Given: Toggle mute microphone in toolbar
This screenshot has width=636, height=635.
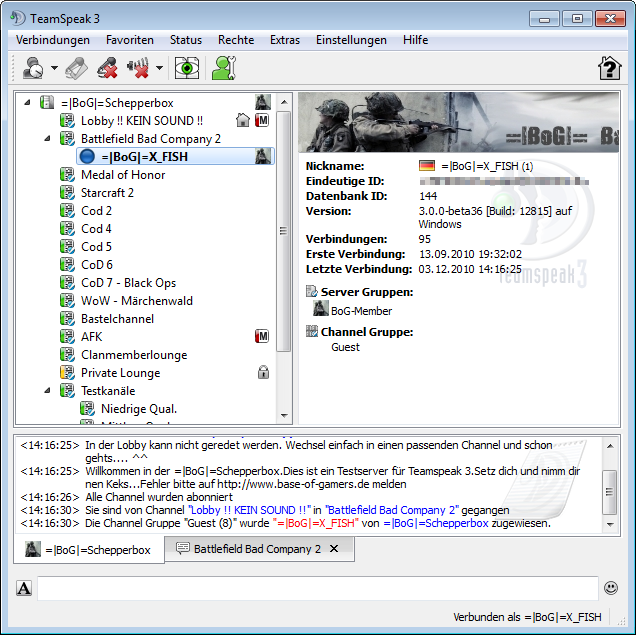Looking at the screenshot, I should pyautogui.click(x=108, y=68).
